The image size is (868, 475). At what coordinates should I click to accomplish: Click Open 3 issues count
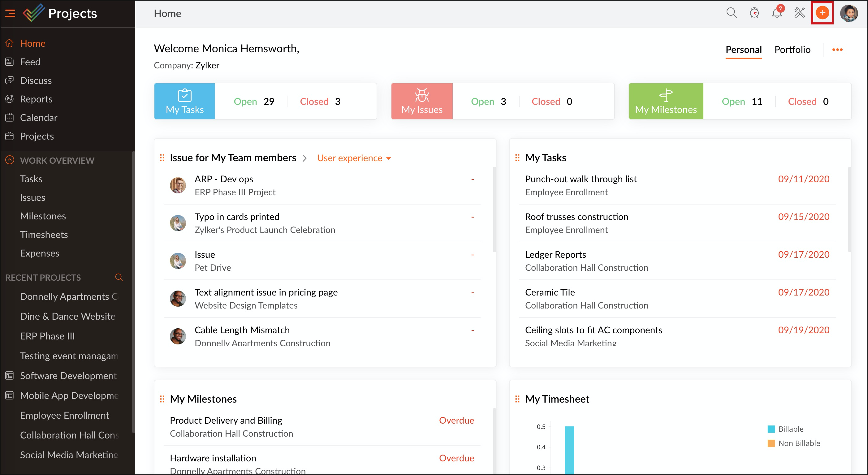(x=488, y=101)
